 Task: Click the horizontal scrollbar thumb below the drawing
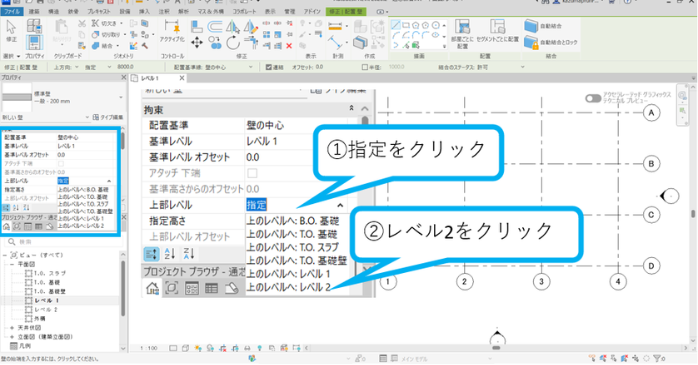click(496, 348)
